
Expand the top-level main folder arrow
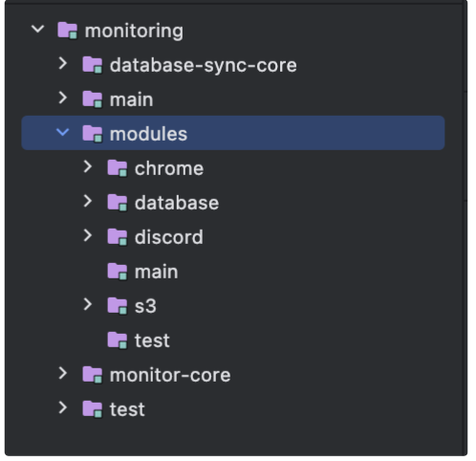63,98
